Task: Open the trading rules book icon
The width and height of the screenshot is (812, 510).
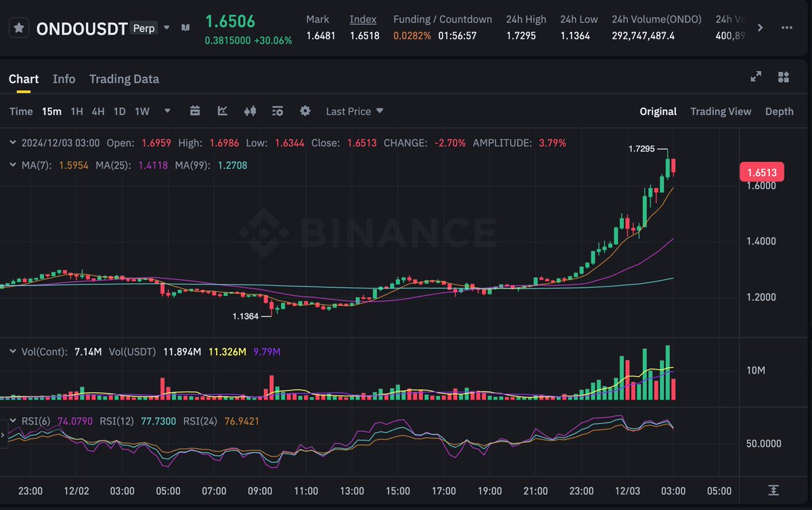Action: point(185,28)
